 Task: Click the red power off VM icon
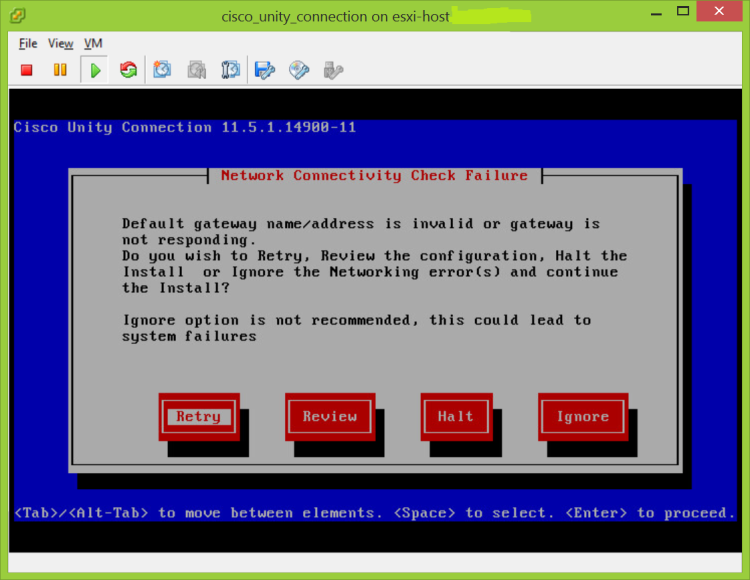(x=27, y=70)
